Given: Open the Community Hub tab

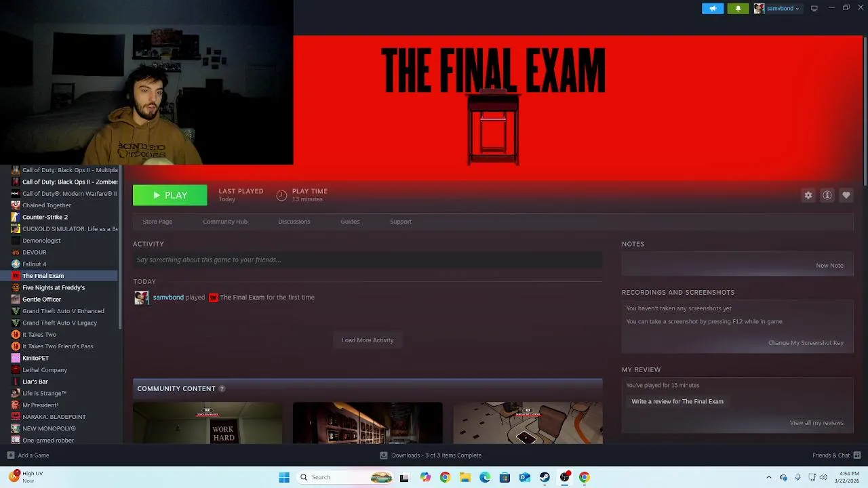Looking at the screenshot, I should coord(225,222).
